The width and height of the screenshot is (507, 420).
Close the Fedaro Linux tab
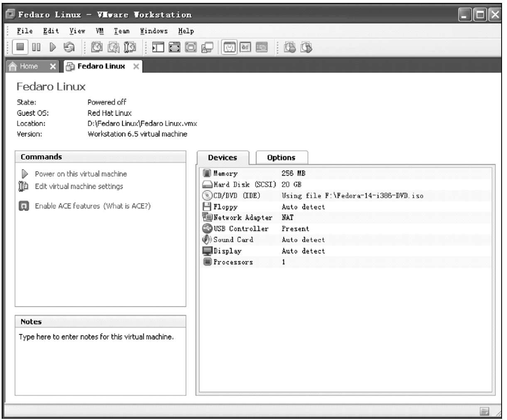pos(136,66)
